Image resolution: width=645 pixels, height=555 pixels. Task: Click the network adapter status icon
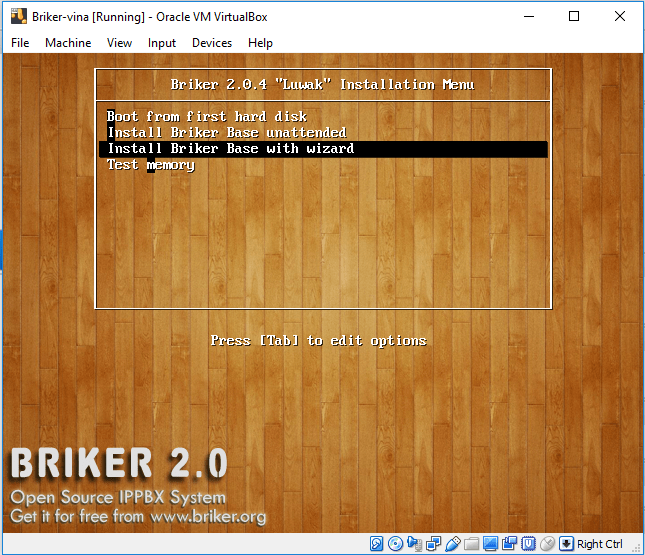point(434,544)
